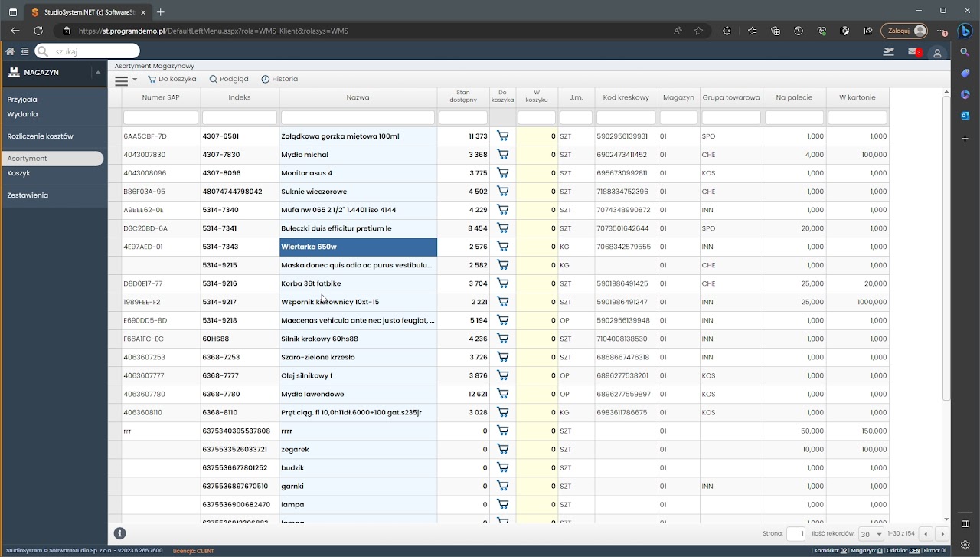Open the Ilość rekordów dropdown
This screenshot has width=980, height=557.
pyautogui.click(x=871, y=534)
